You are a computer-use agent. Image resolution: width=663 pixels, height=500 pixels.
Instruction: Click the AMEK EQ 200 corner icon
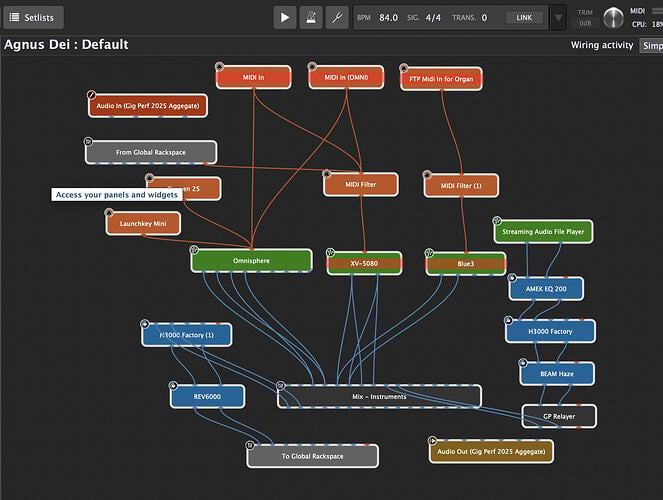512,278
